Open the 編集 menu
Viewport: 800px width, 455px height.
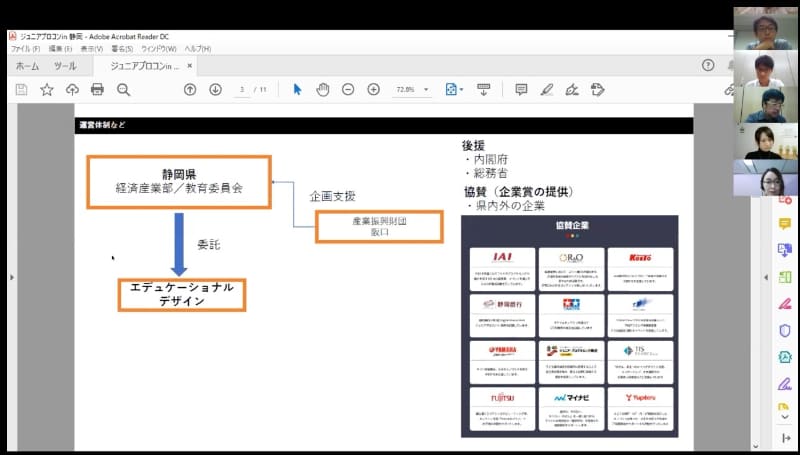point(60,49)
